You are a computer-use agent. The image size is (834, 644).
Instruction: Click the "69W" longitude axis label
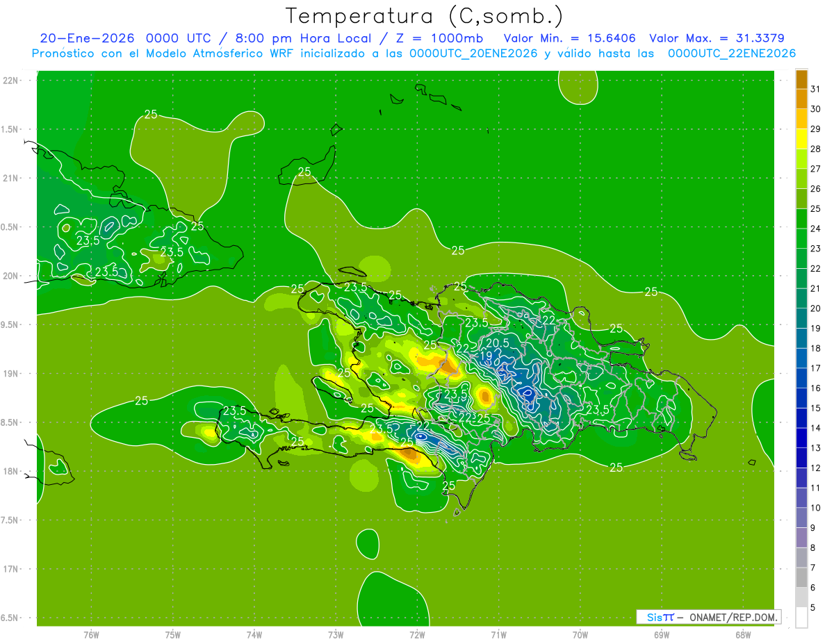pos(662,634)
